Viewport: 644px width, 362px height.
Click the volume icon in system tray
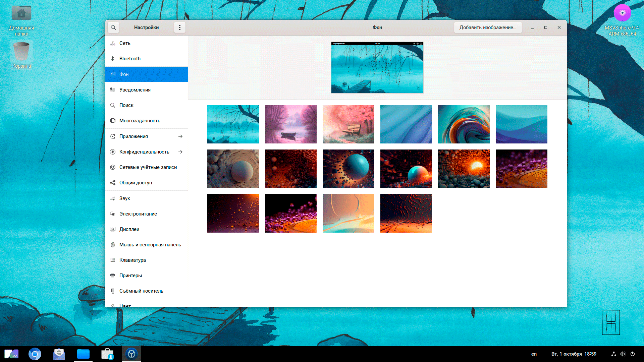623,354
